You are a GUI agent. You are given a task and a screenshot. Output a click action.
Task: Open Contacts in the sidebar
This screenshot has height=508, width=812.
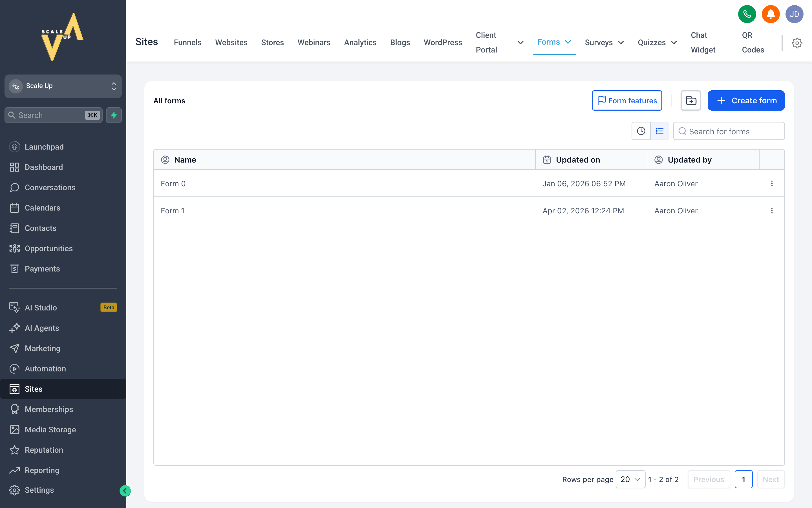(63, 228)
